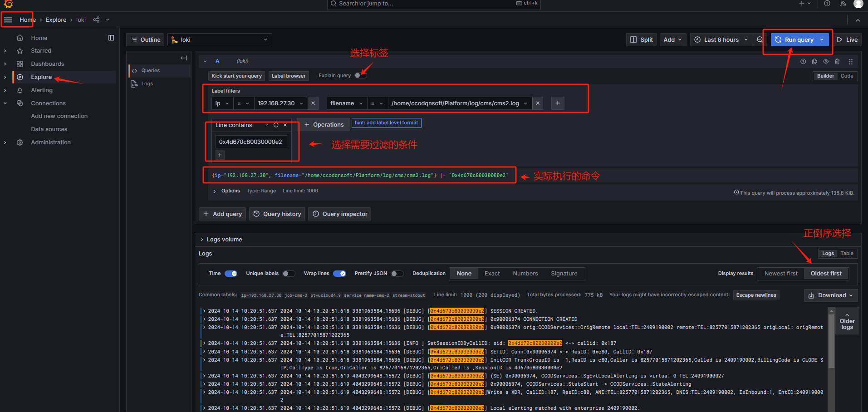This screenshot has width=868, height=412.
Task: Click the Alerting bell icon
Action: pyautogui.click(x=20, y=90)
